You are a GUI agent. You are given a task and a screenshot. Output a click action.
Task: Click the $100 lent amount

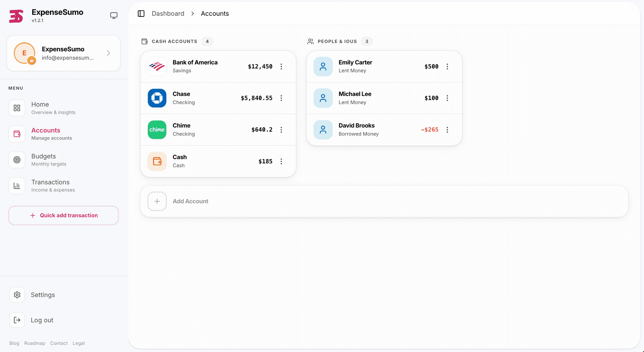coord(431,98)
